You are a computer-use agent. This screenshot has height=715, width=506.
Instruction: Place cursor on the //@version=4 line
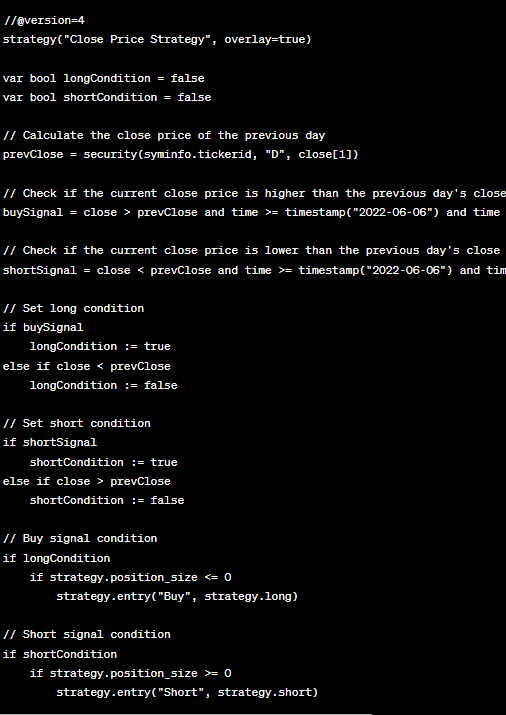44,21
